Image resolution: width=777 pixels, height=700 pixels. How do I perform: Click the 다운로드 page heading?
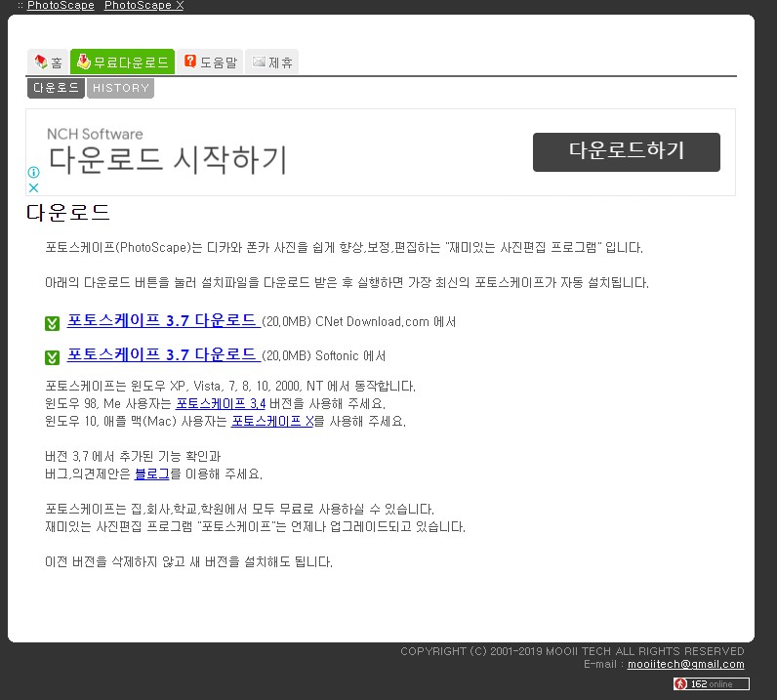tap(68, 212)
